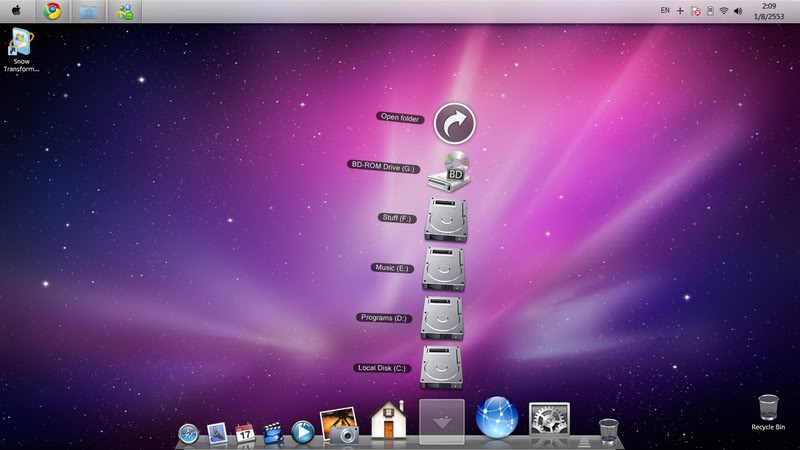The image size is (800, 450).
Task: Open System Preferences gear icon in dock
Action: [x=549, y=419]
